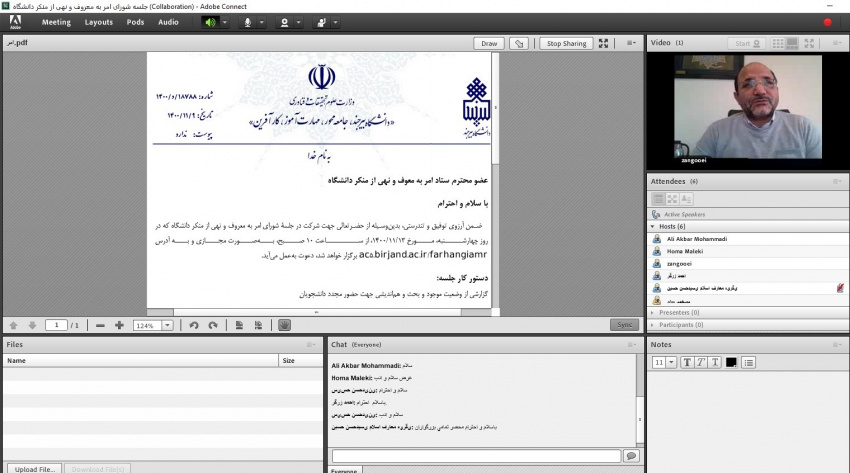This screenshot has width=850, height=473.
Task: Open the Files pod options menu
Action: click(311, 345)
